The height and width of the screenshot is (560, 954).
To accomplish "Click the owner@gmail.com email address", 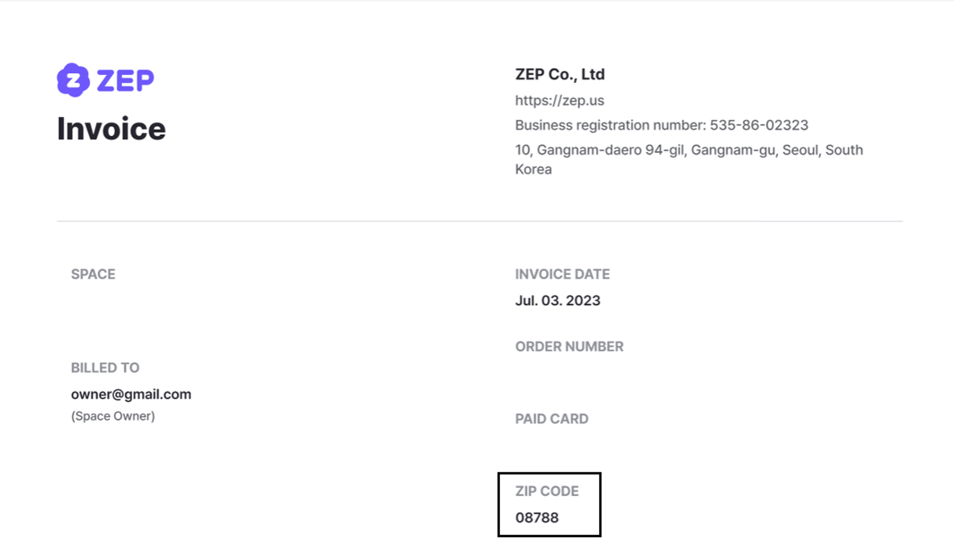I will tap(131, 395).
